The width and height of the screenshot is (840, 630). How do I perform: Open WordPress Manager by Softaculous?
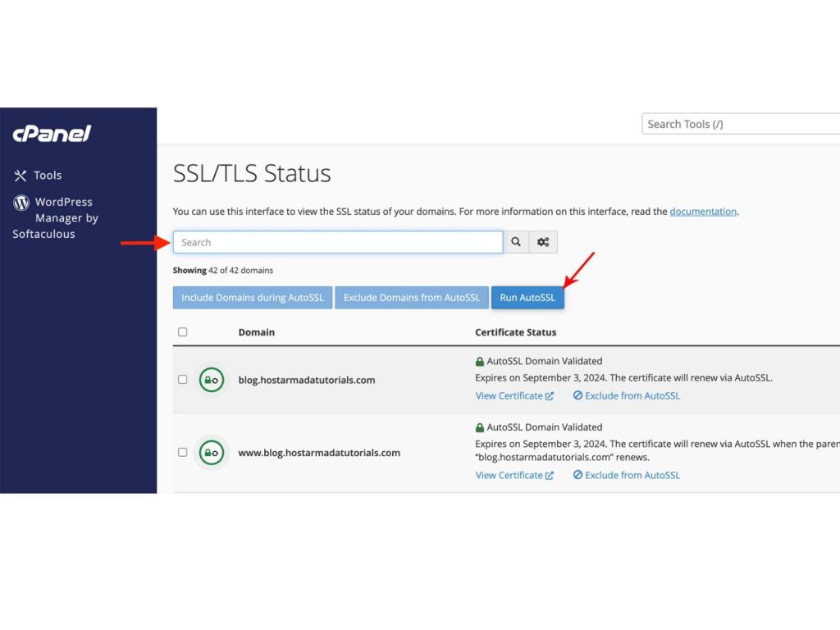click(x=55, y=217)
